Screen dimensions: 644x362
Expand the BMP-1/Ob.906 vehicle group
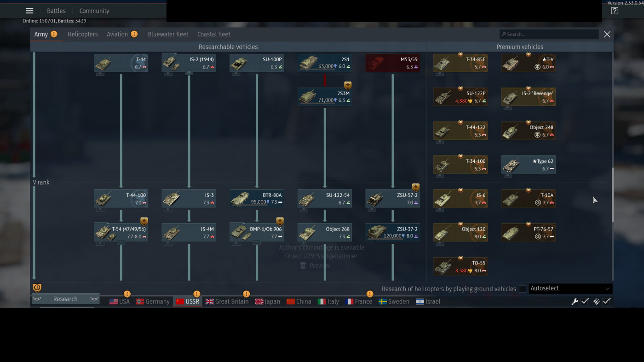pos(257,242)
